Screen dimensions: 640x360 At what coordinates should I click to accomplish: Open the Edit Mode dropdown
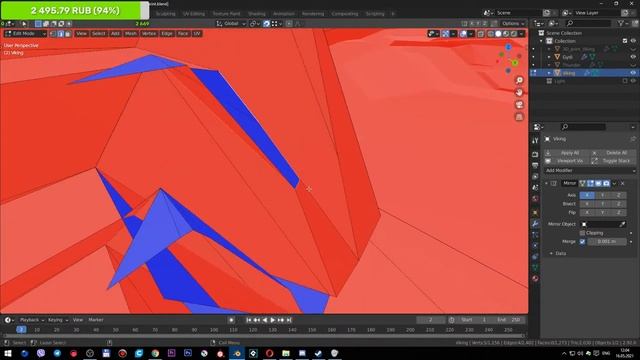click(x=25, y=33)
